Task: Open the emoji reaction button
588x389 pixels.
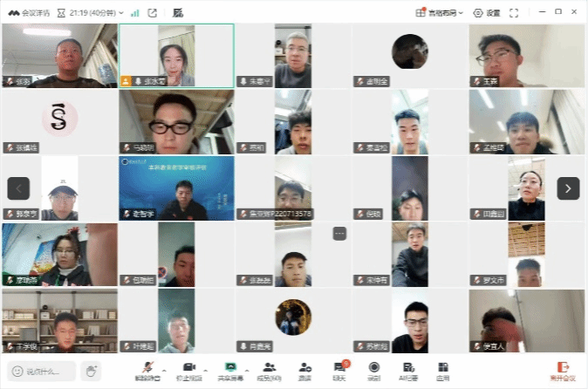Action: pyautogui.click(x=91, y=371)
